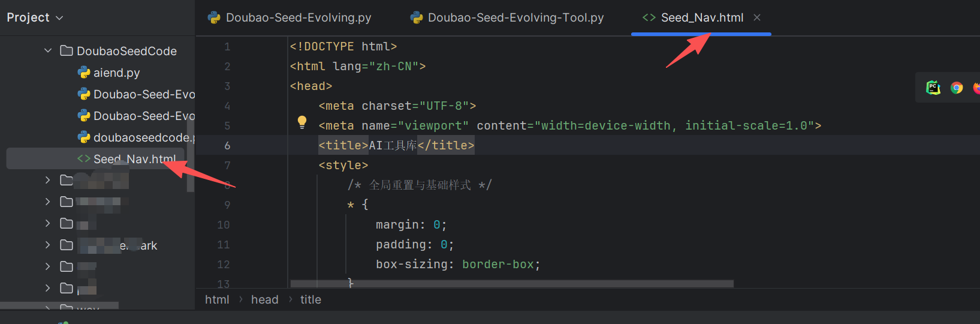Screen dimensions: 980x324
Task: Click the html breadcrumb
Action: [x=217, y=299]
